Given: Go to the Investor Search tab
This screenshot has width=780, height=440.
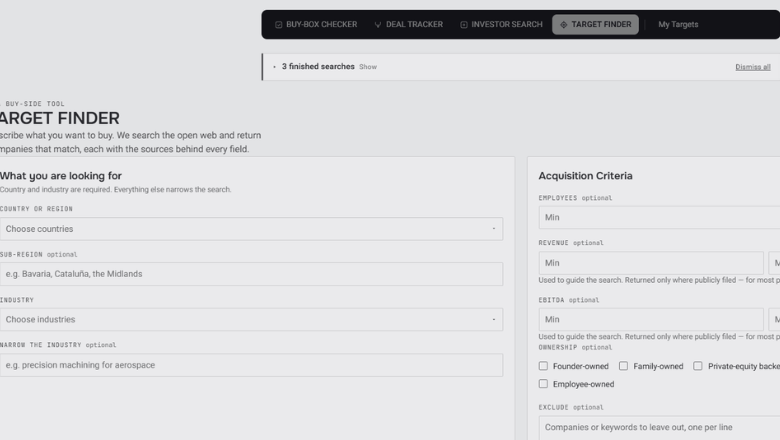Looking at the screenshot, I should (501, 24).
